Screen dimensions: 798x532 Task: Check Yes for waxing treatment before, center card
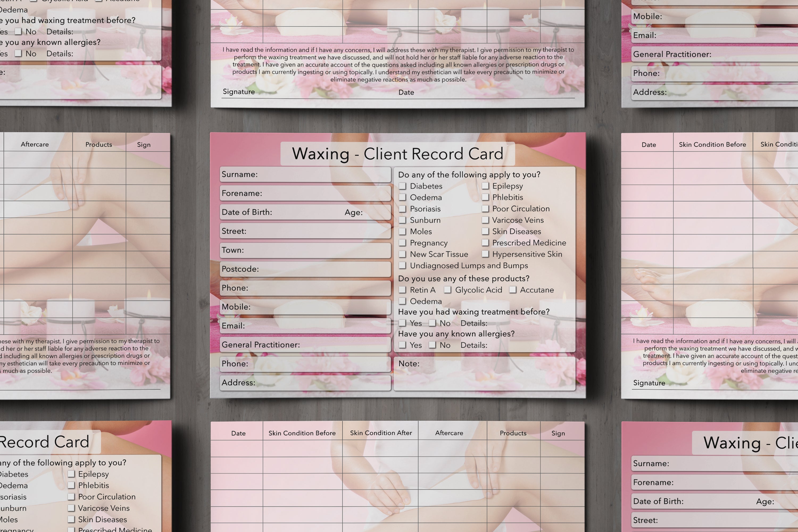[x=402, y=323]
